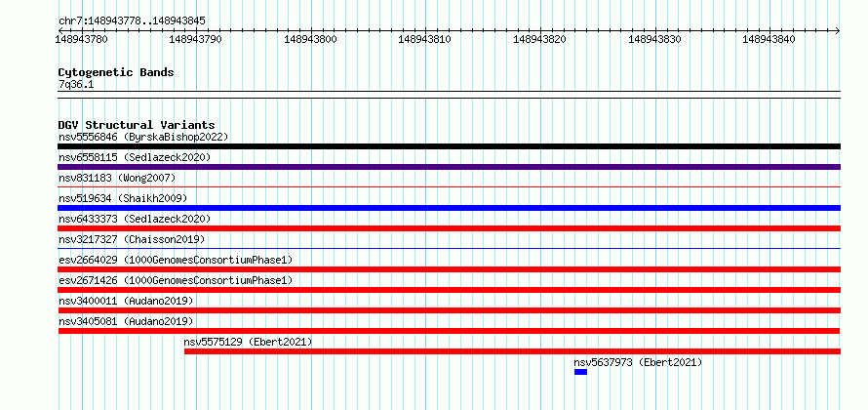868x410 pixels.
Task: Click the chr7:148943778..148943845 region label
Action: [132, 20]
